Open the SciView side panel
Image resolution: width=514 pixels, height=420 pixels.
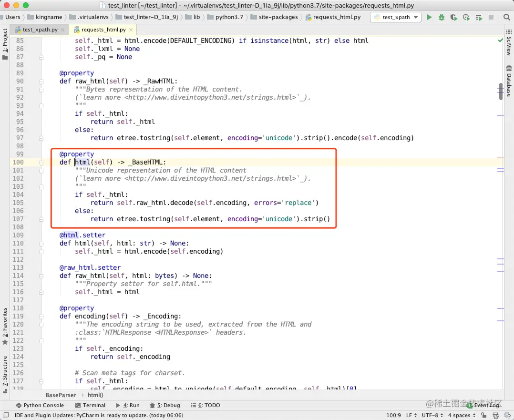(x=509, y=42)
